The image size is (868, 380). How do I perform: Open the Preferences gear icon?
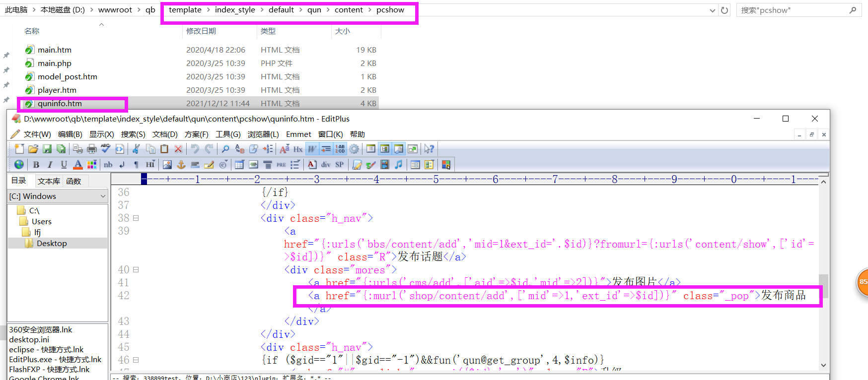coord(354,149)
